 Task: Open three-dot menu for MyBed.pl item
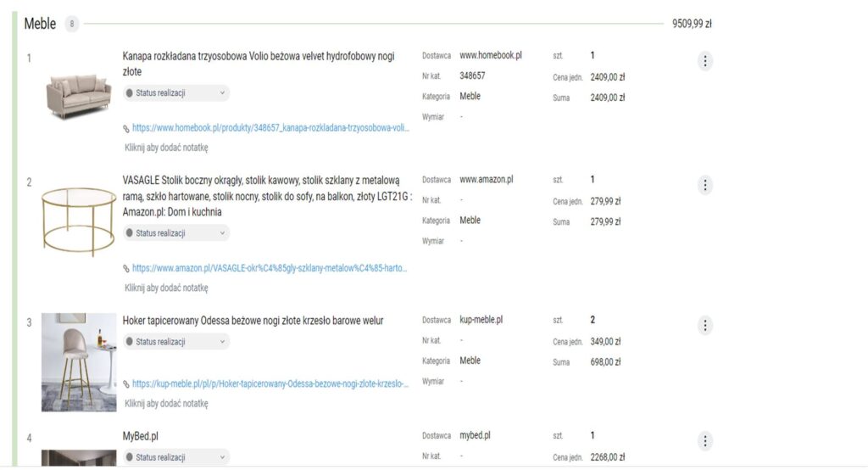705,441
